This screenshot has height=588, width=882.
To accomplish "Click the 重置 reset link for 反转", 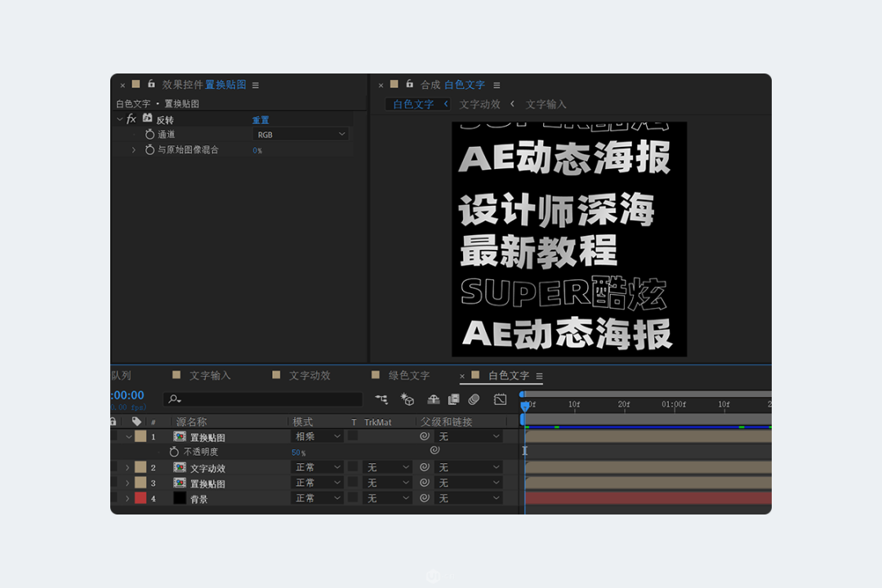I will click(x=261, y=120).
